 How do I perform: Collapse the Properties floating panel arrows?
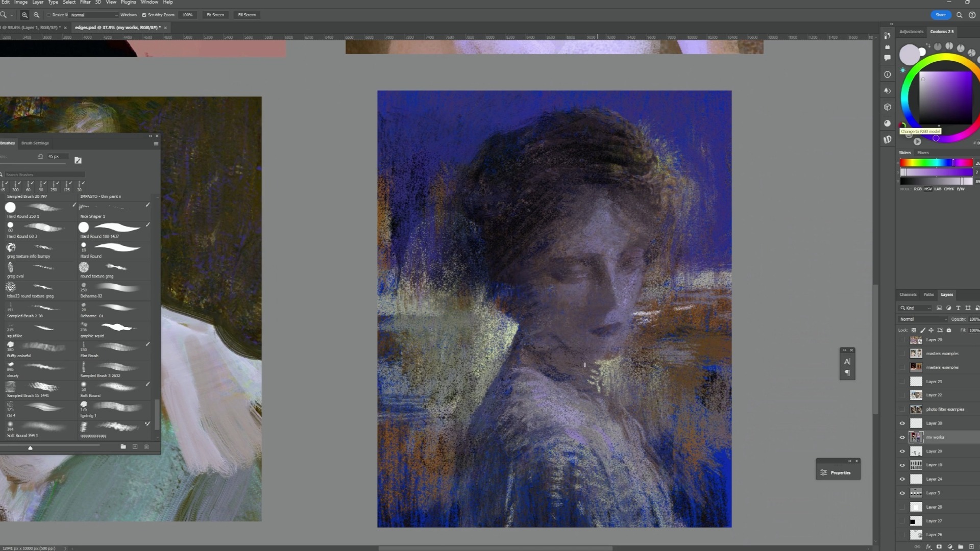(x=850, y=461)
